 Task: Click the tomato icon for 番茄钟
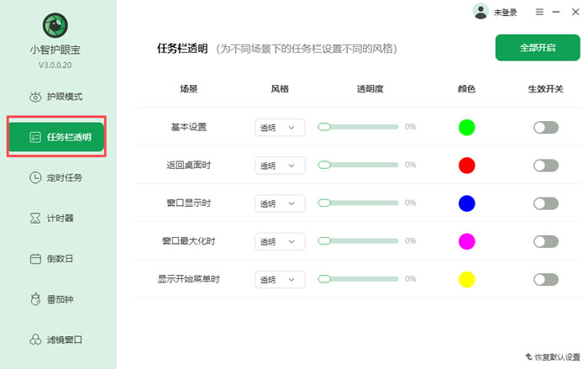[x=35, y=299]
